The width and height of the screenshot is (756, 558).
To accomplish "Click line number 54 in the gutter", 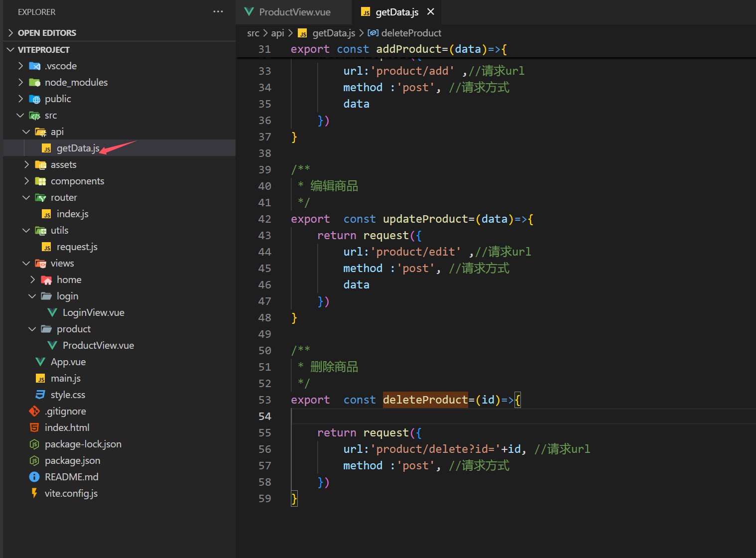I will coord(265,417).
